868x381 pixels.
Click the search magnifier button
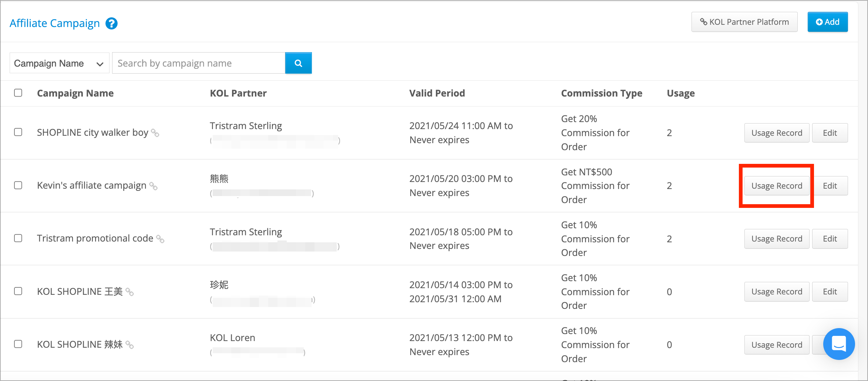(x=298, y=63)
